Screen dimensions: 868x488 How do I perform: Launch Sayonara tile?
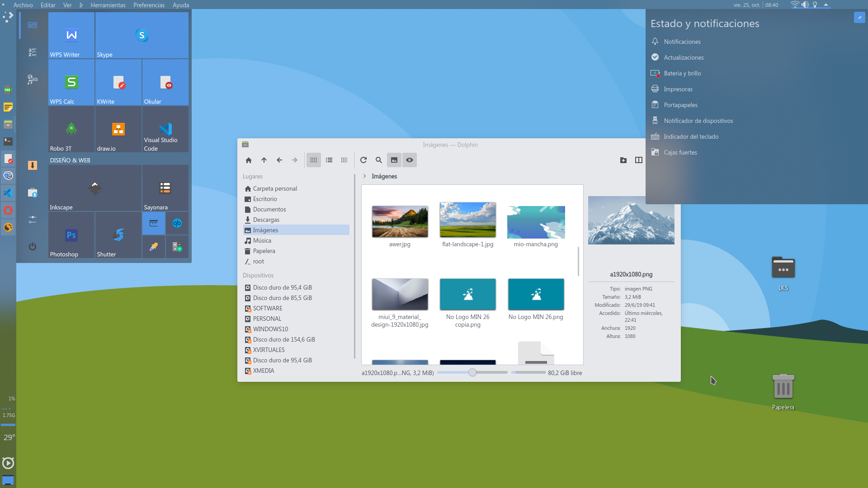(x=165, y=188)
